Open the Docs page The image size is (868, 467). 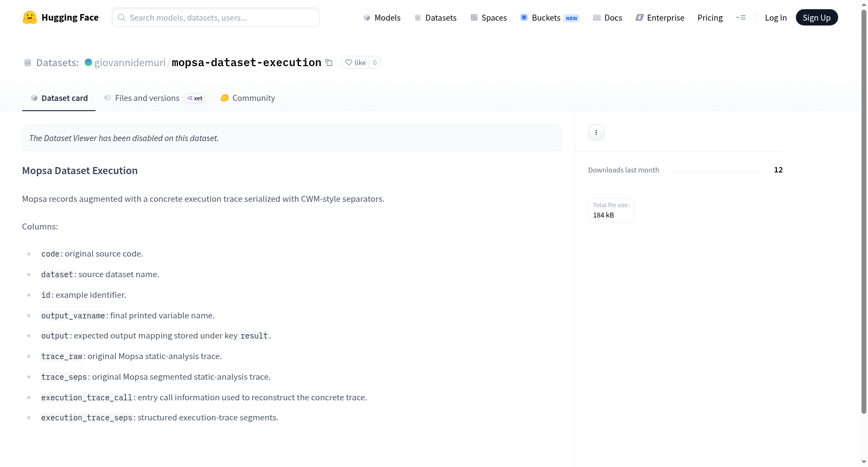pos(608,17)
